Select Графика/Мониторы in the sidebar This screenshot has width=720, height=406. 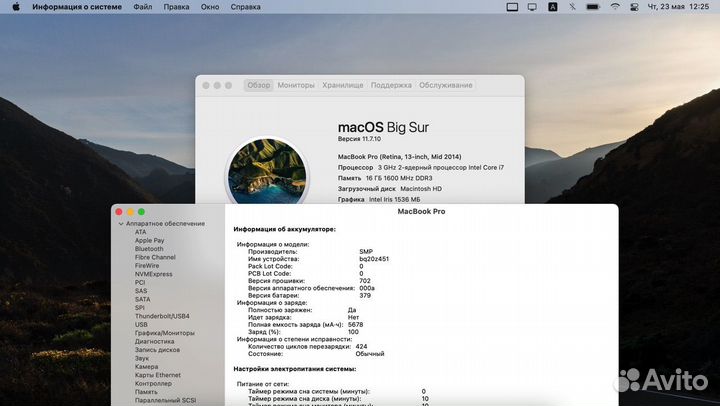165,333
